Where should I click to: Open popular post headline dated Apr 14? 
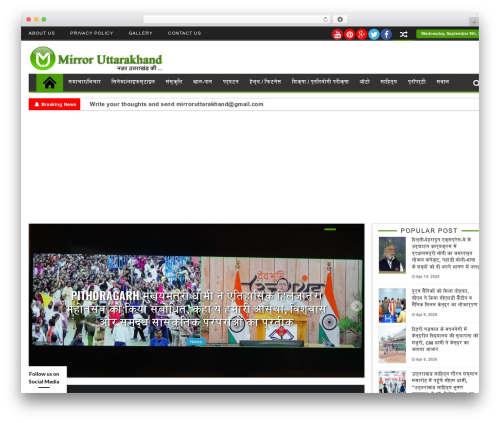pos(445,253)
